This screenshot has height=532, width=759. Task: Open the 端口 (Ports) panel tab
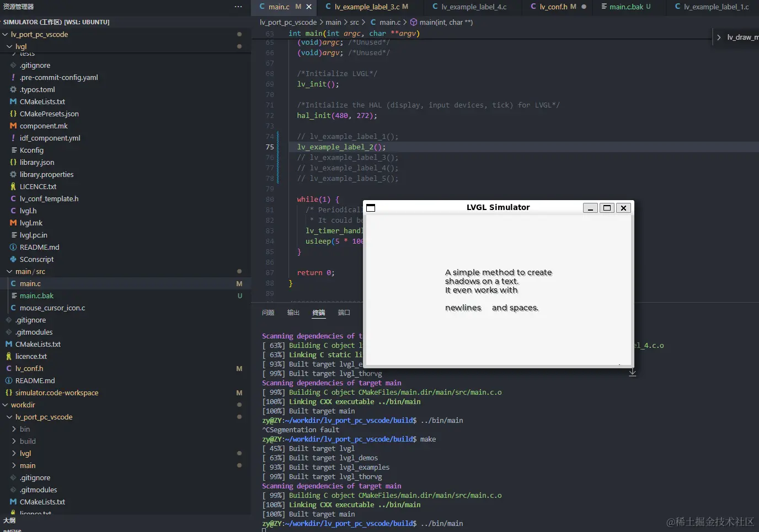pyautogui.click(x=344, y=313)
